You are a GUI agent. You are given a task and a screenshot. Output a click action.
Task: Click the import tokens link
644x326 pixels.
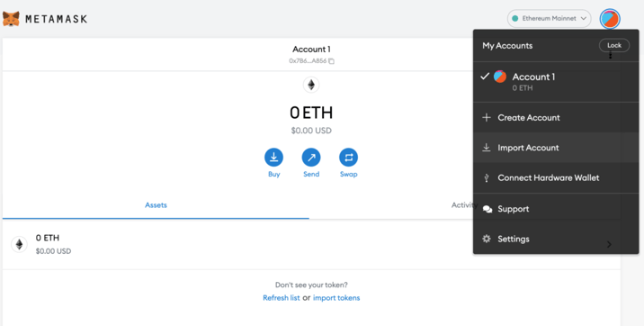click(336, 298)
